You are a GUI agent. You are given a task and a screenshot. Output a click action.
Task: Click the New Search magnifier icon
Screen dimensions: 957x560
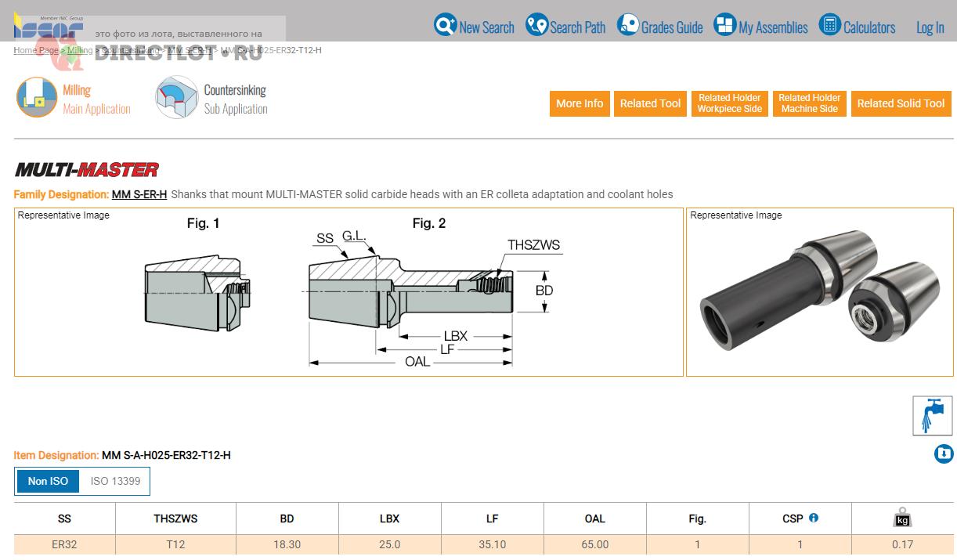tap(445, 25)
